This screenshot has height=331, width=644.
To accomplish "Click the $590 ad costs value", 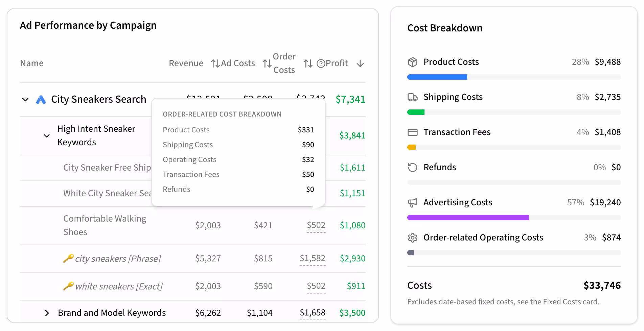I will point(263,286).
